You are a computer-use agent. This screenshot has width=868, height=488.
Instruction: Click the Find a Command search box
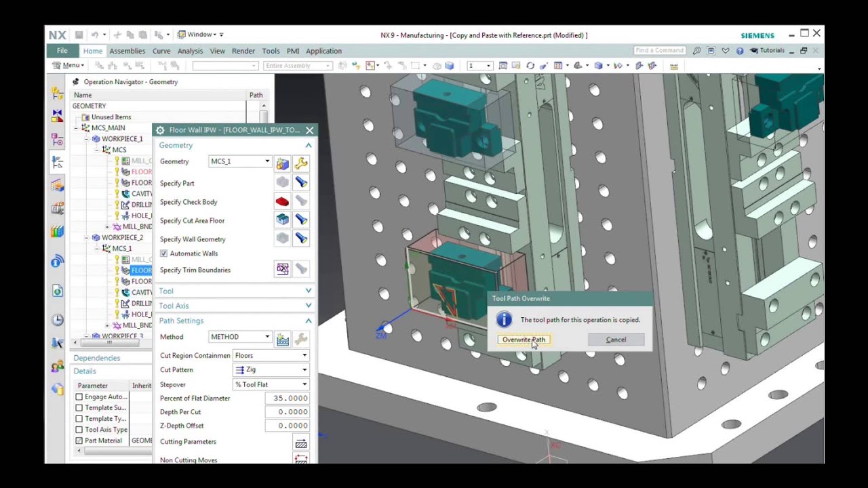(x=660, y=51)
